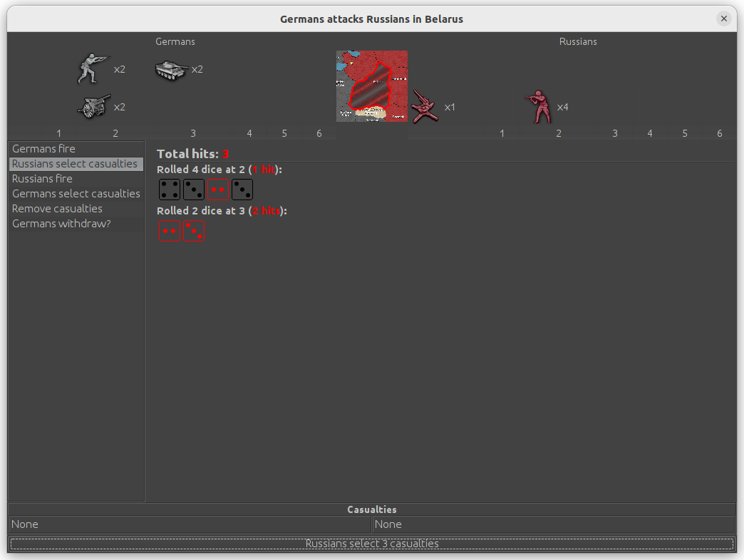
Task: Click the right Casualties 'None' field
Action: tap(553, 524)
